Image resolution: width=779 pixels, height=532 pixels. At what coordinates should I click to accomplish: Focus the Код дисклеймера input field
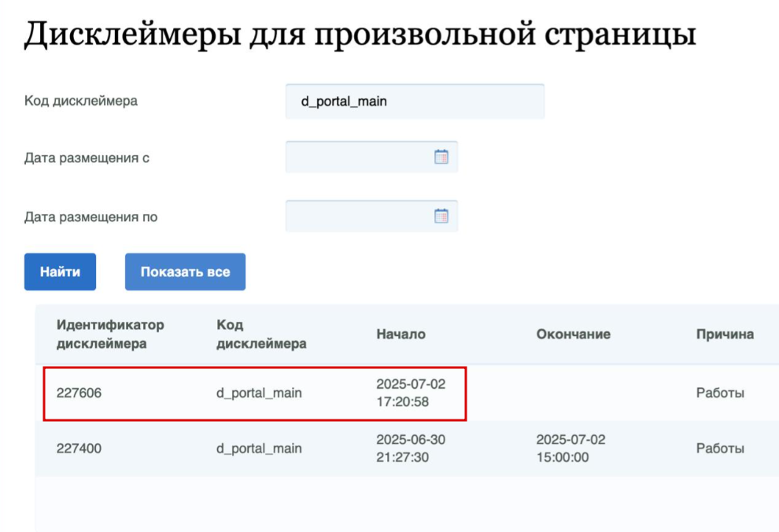click(415, 102)
